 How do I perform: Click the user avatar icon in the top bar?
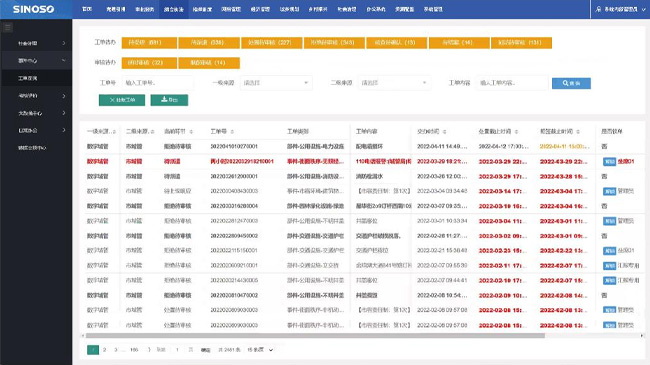(x=598, y=9)
